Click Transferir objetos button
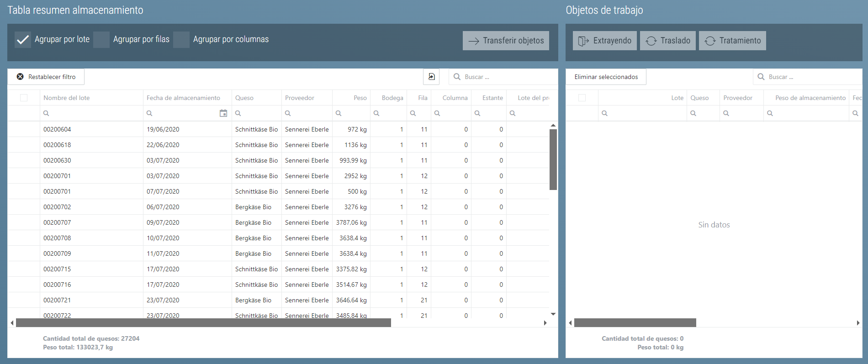Viewport: 868px width, 364px height. [x=506, y=41]
